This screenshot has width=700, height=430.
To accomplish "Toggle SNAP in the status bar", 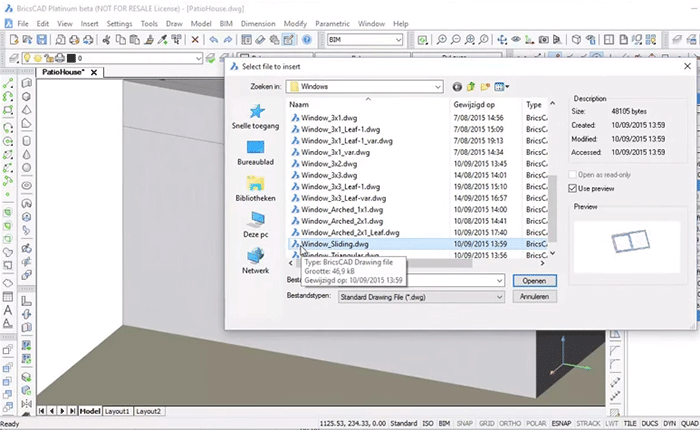I will (464, 423).
